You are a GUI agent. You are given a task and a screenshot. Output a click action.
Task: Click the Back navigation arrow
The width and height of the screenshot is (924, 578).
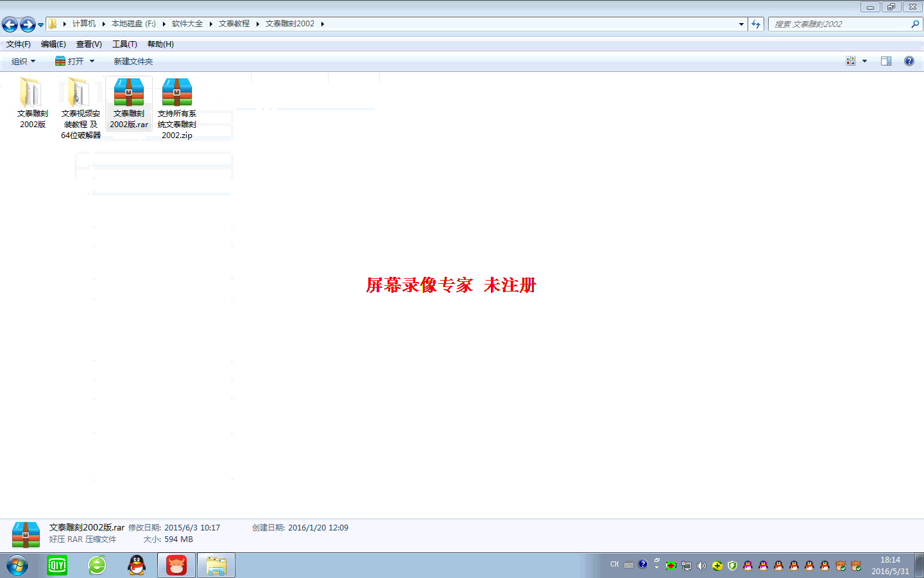[10, 24]
